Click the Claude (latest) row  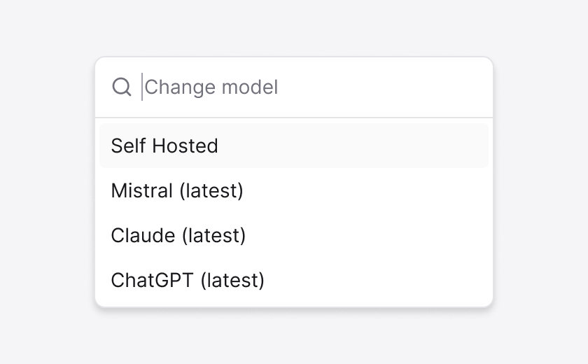(294, 235)
